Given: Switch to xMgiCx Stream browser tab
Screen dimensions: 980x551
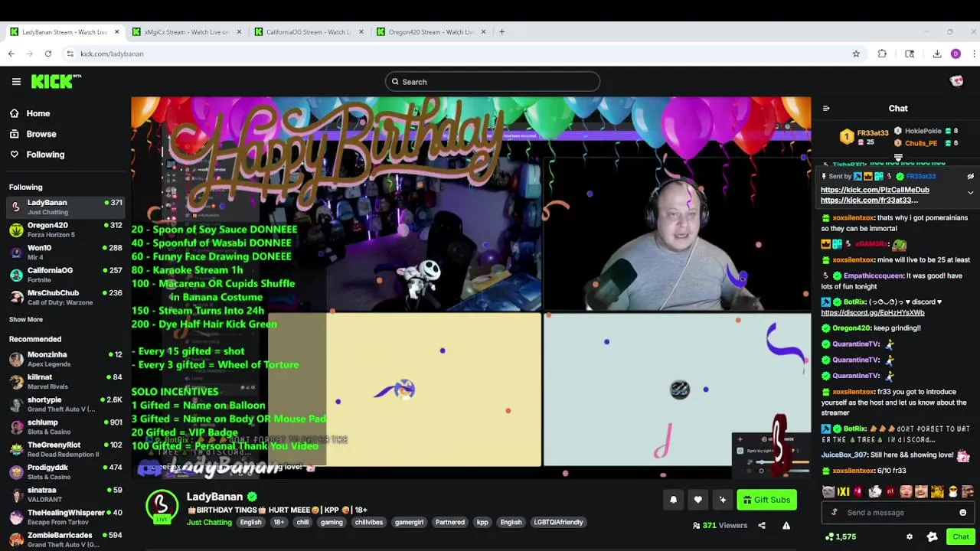Looking at the screenshot, I should 188,32.
